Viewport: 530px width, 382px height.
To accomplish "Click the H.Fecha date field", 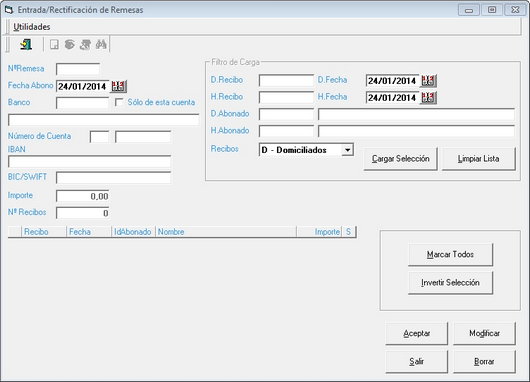I will tap(392, 98).
